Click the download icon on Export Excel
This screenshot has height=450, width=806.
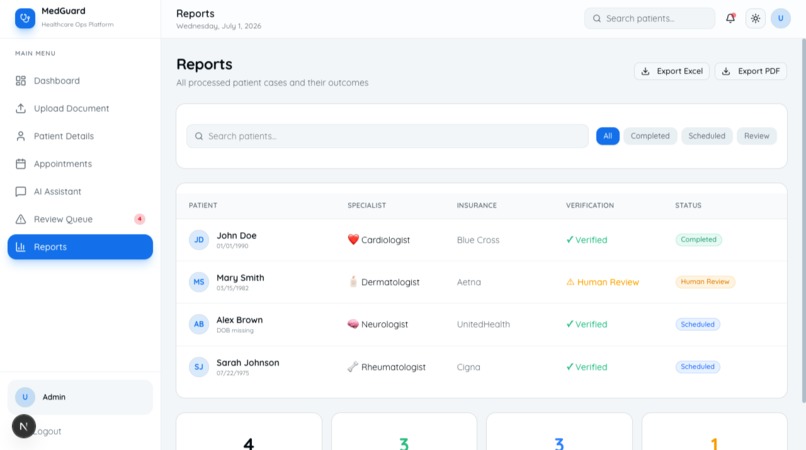pos(645,71)
